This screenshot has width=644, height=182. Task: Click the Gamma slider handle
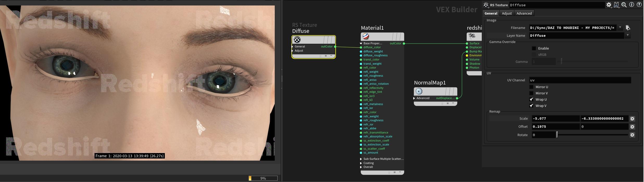point(561,62)
